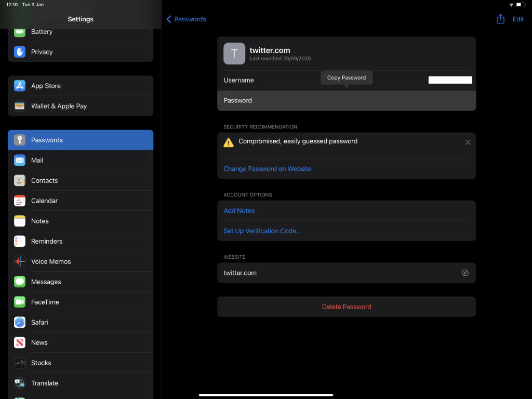Open FaceTime settings

(81, 302)
